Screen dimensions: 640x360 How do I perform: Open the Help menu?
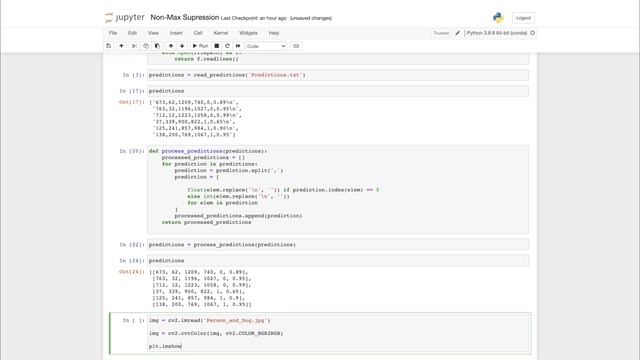click(x=274, y=33)
